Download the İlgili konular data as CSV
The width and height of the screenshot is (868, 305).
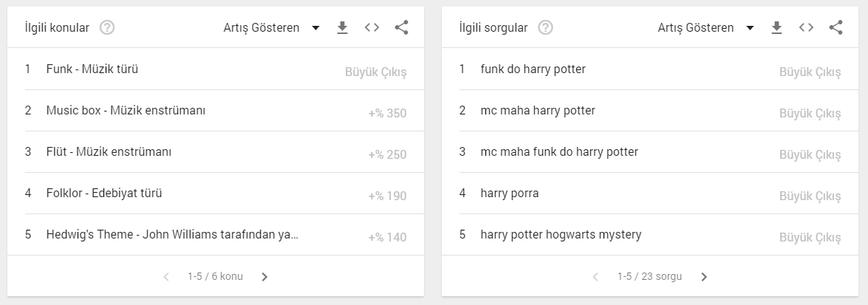(x=342, y=27)
